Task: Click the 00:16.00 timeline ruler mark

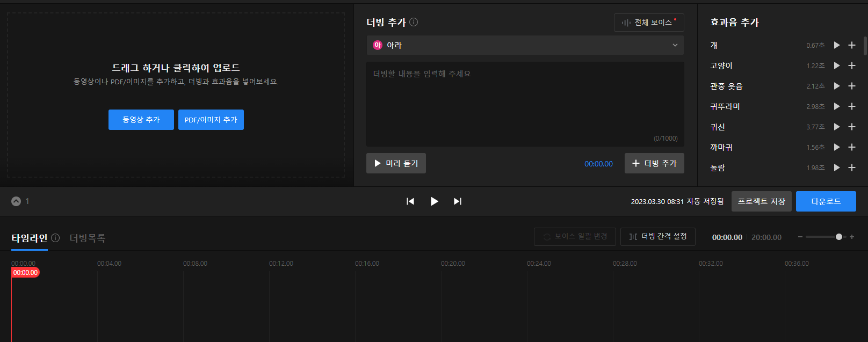Action: point(367,264)
